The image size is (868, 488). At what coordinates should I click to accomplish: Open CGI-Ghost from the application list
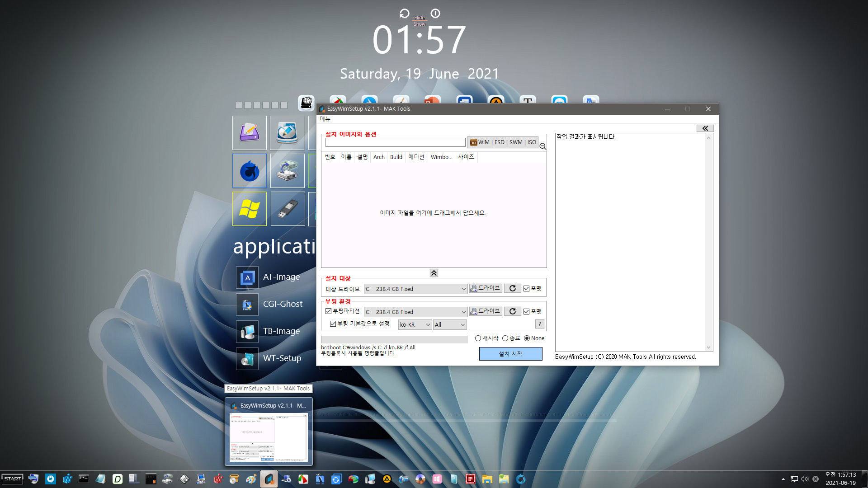click(x=270, y=304)
